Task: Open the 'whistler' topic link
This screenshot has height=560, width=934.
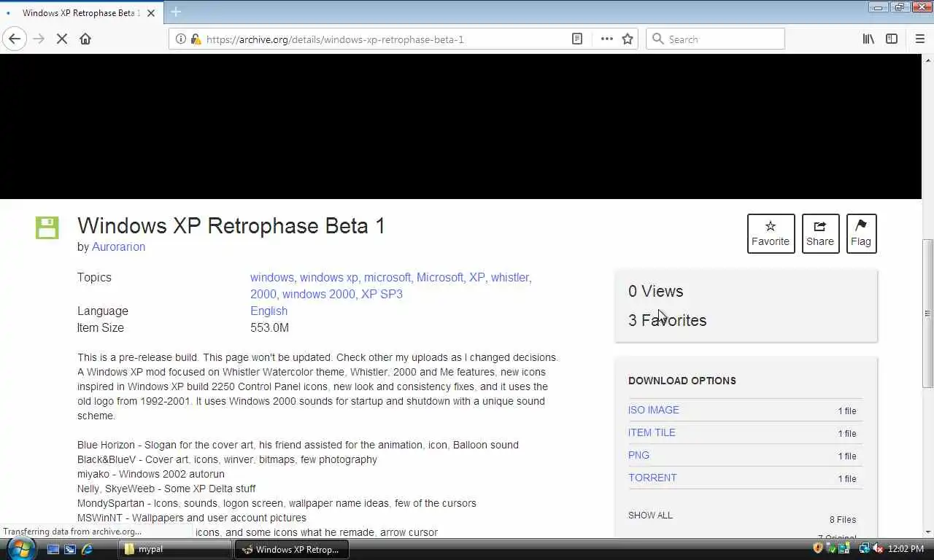Action: tap(510, 278)
